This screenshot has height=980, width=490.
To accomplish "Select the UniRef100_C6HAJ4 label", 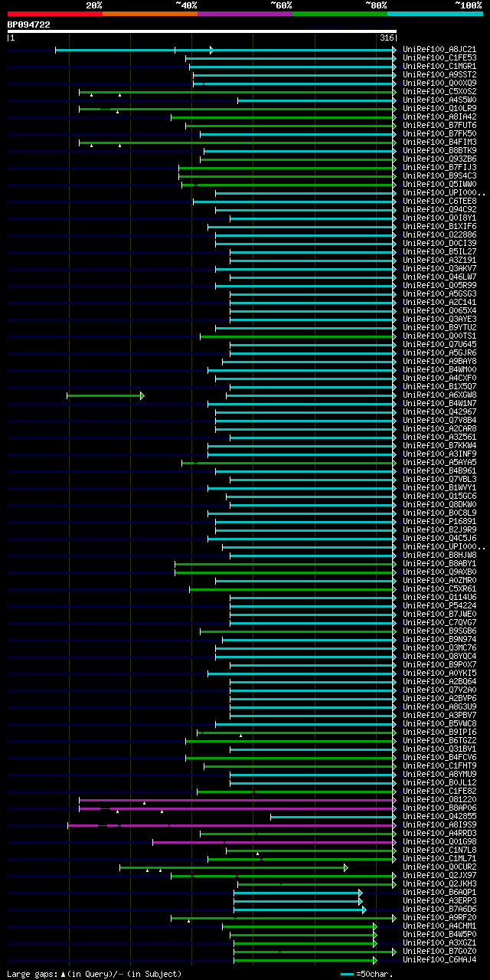I will (439, 960).
